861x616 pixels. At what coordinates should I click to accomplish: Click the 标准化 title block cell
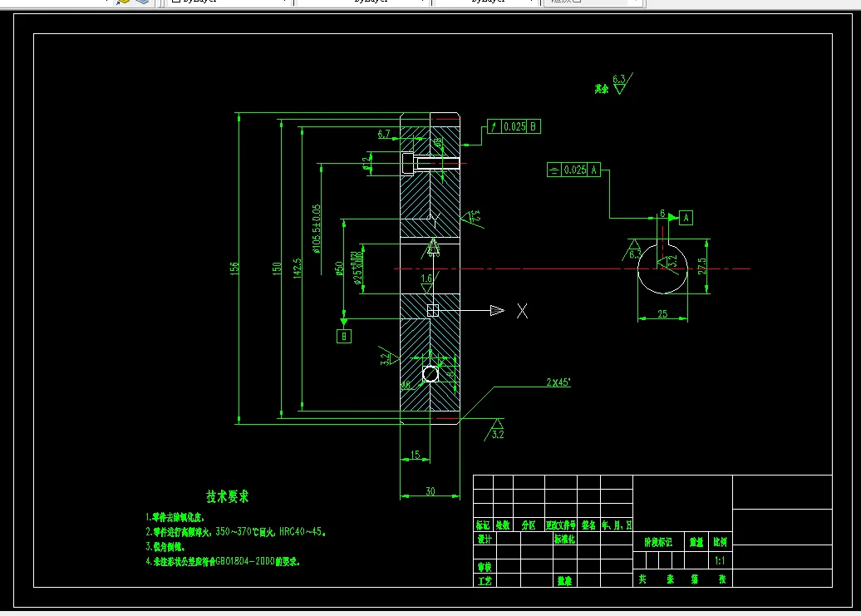pos(564,539)
